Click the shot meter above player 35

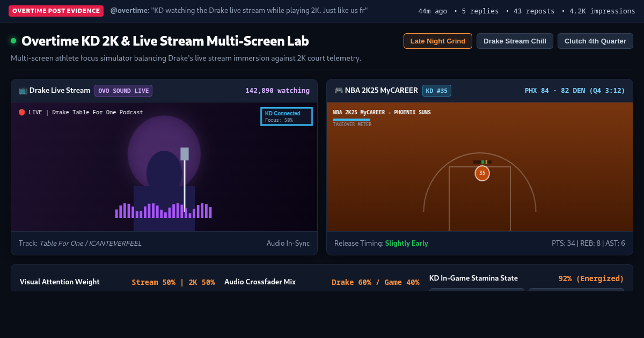(482, 162)
